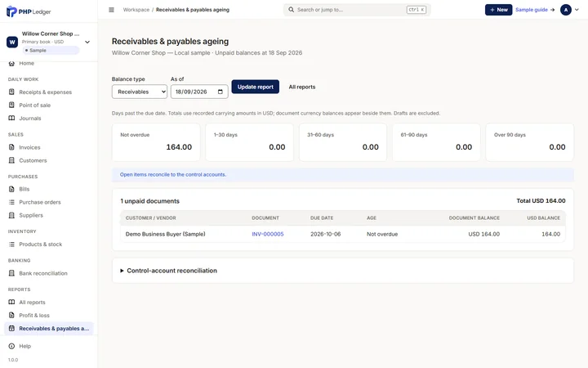This screenshot has height=368, width=588.
Task: Open invoice INV-000005 link
Action: (x=268, y=234)
